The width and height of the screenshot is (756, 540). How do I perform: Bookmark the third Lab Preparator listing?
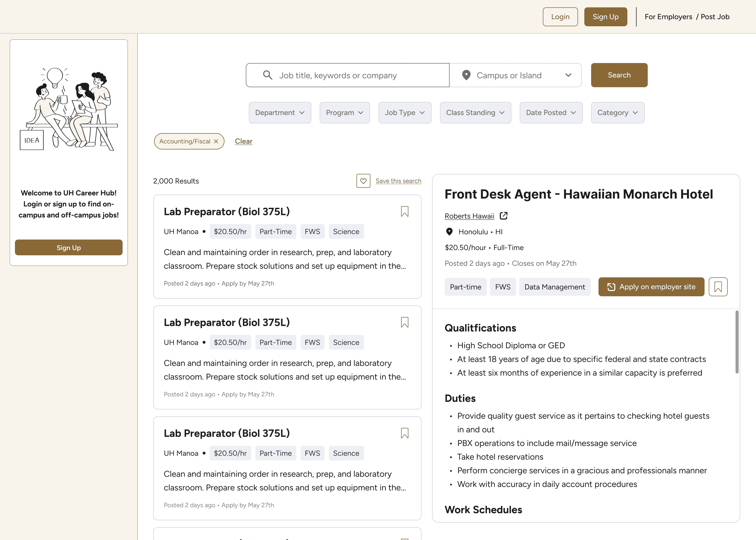(x=405, y=433)
